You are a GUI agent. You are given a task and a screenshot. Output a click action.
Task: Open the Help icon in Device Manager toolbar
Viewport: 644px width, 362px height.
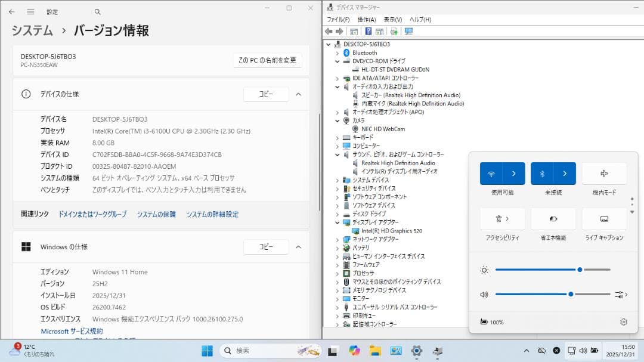[370, 31]
